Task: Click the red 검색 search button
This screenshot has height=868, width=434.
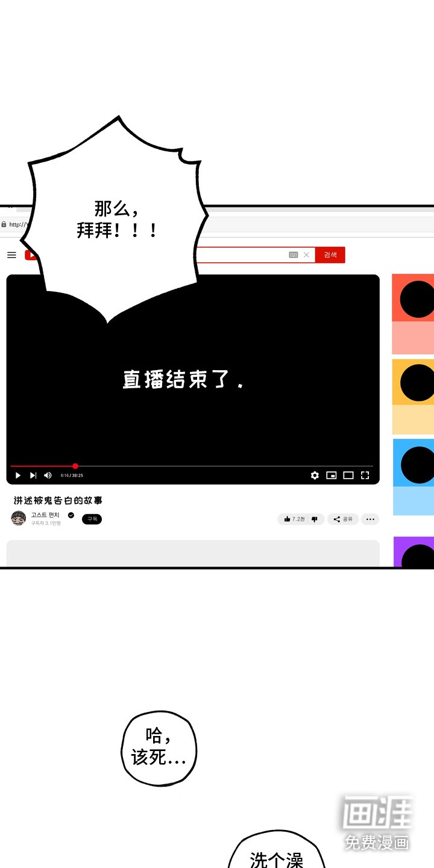Action: click(x=330, y=255)
